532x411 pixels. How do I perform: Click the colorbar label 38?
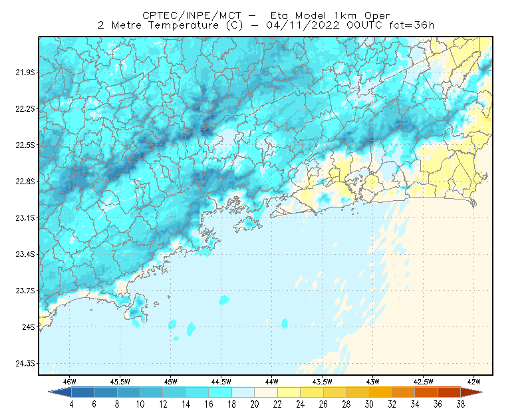point(460,404)
